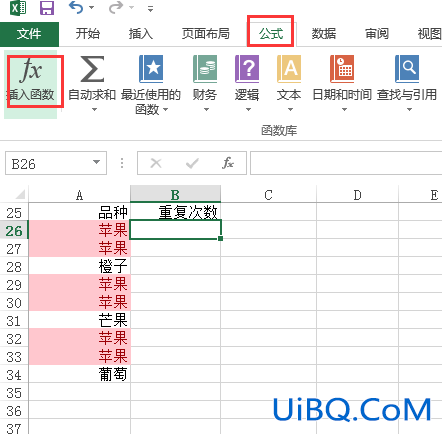Click the Insert Function fx ribbon icon
Image resolution: width=442 pixels, height=434 pixels.
32,70
